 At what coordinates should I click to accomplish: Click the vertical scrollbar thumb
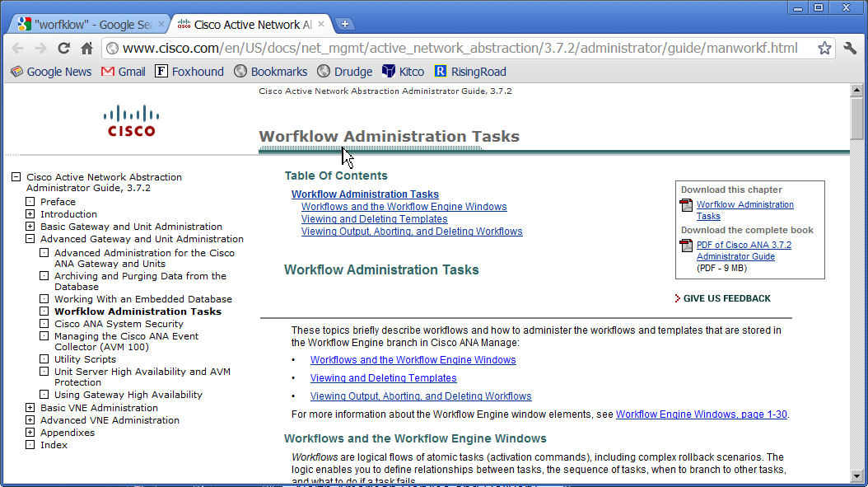856,118
